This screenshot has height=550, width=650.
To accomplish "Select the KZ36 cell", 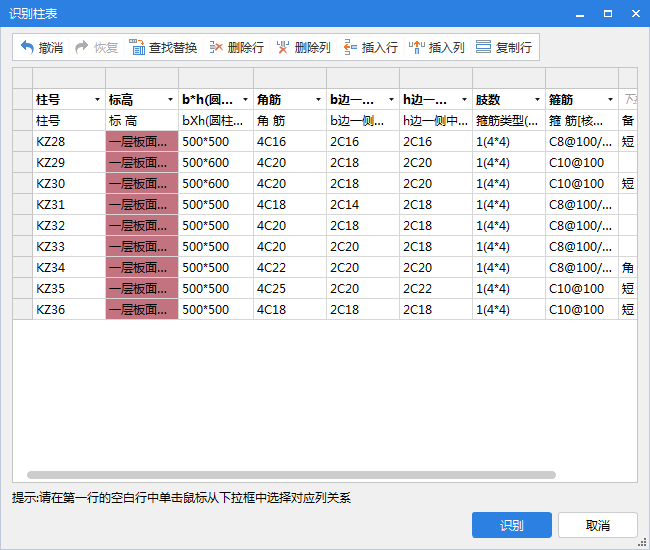I will click(69, 310).
